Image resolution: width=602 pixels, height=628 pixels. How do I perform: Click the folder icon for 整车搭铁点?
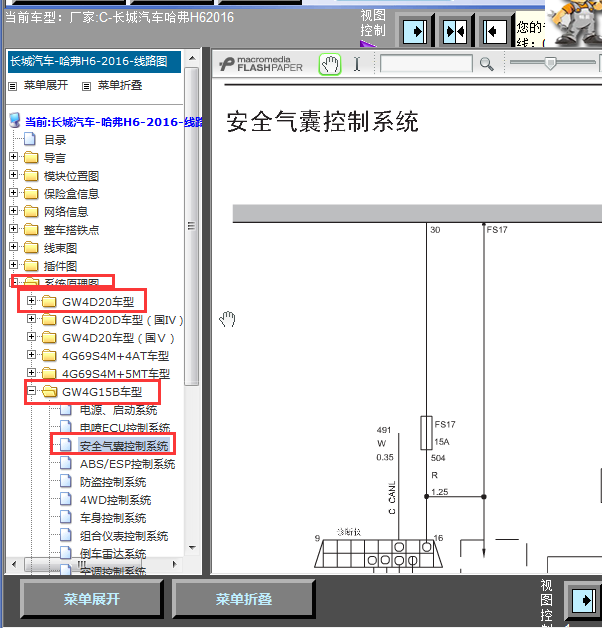31,229
